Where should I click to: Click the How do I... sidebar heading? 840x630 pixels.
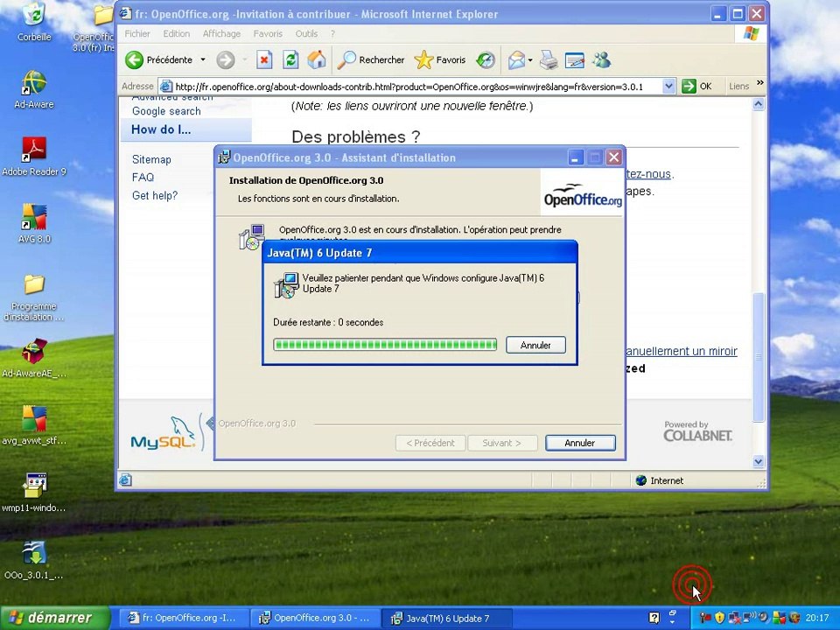(161, 129)
